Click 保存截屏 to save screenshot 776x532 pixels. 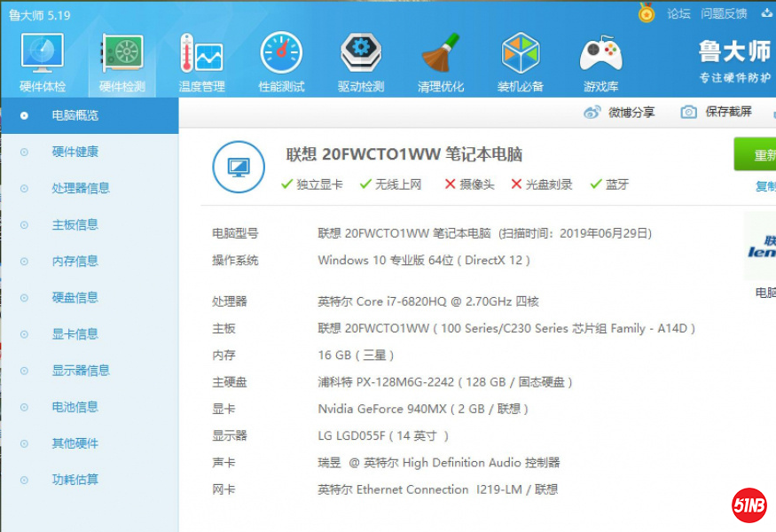717,112
